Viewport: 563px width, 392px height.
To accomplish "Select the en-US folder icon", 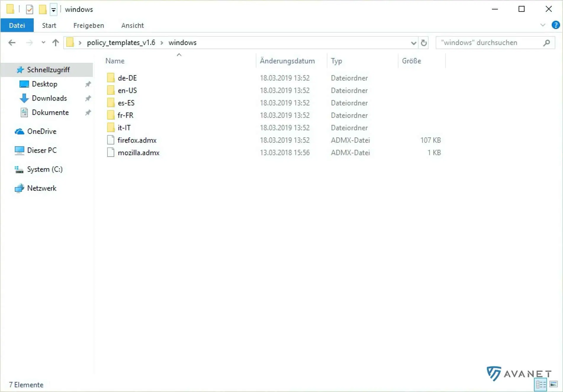I will click(x=111, y=90).
